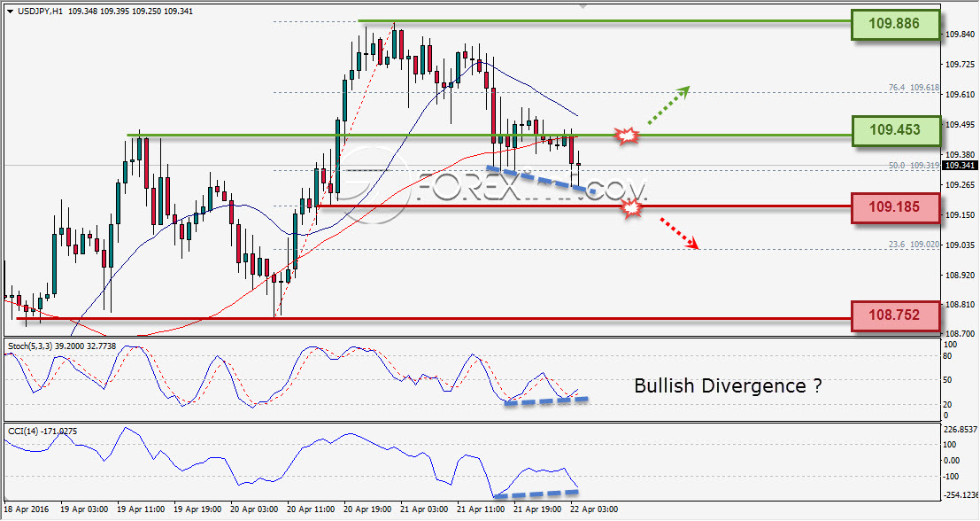Screen dimensions: 980x521
Task: Click the gray chart shift triangle marker
Action: (583, 6)
